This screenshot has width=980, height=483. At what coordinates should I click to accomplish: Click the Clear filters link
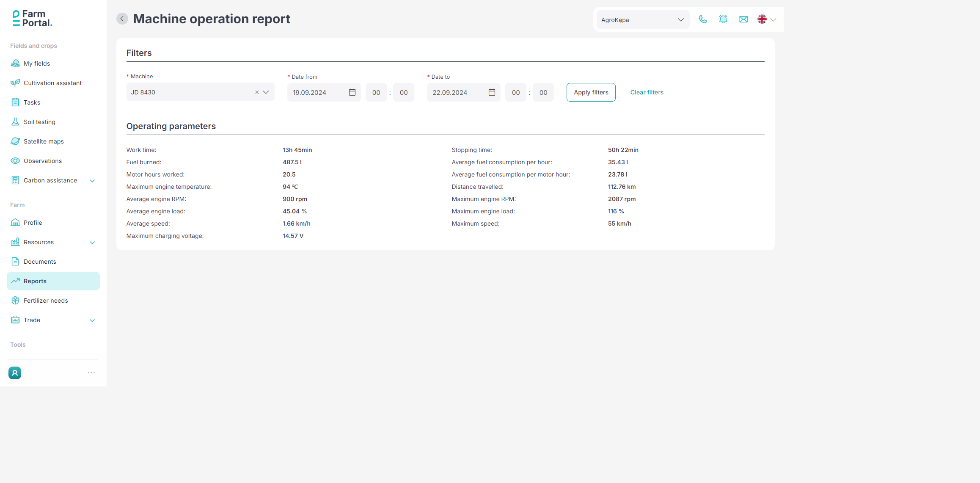[x=647, y=92]
